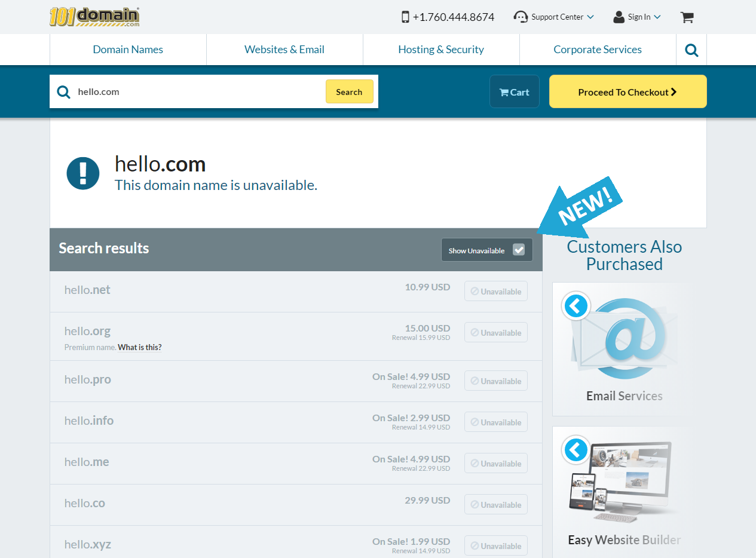Screen dimensions: 756x558
Task: Click Unavailable button for hello.info
Action: pyautogui.click(x=496, y=422)
